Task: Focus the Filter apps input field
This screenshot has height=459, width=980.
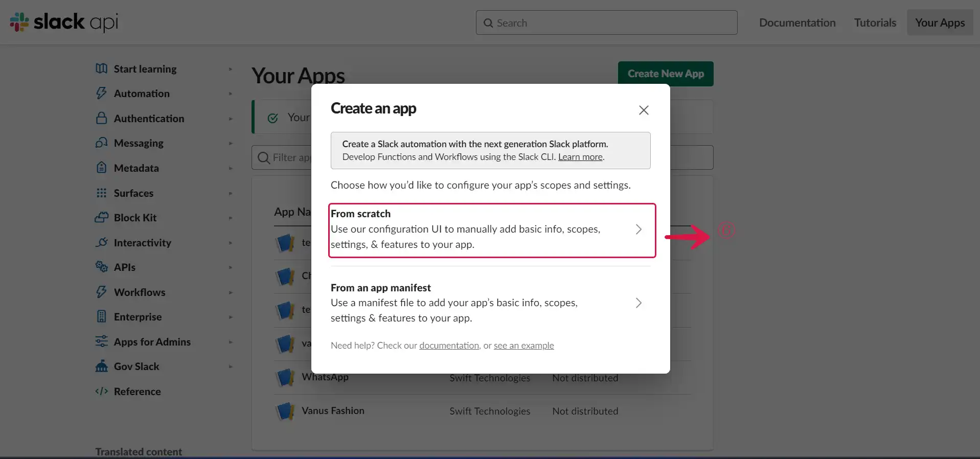Action: [x=482, y=157]
